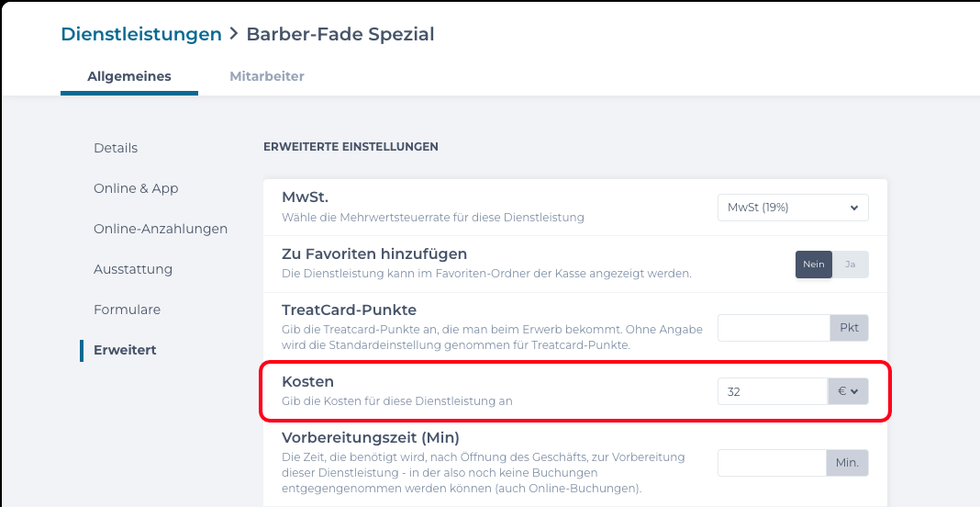Select the Allgemeines tab
Image resolution: width=980 pixels, height=507 pixels.
129,76
